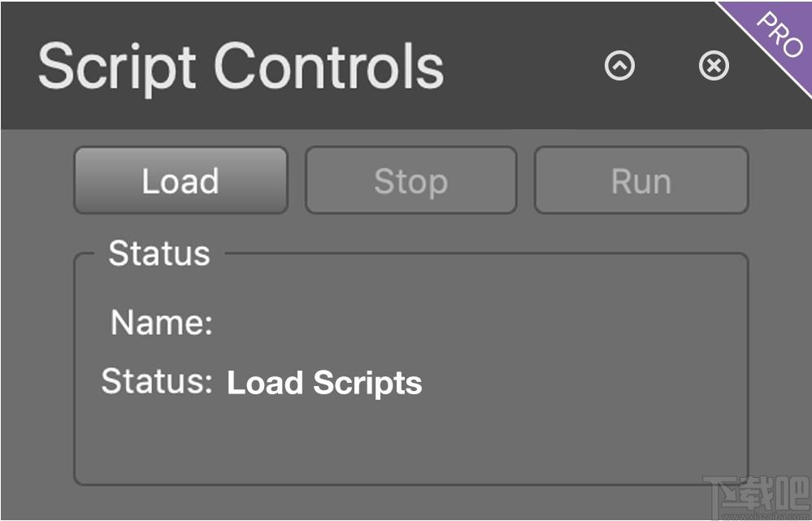
Task: Load a script file using Load
Action: tap(180, 180)
